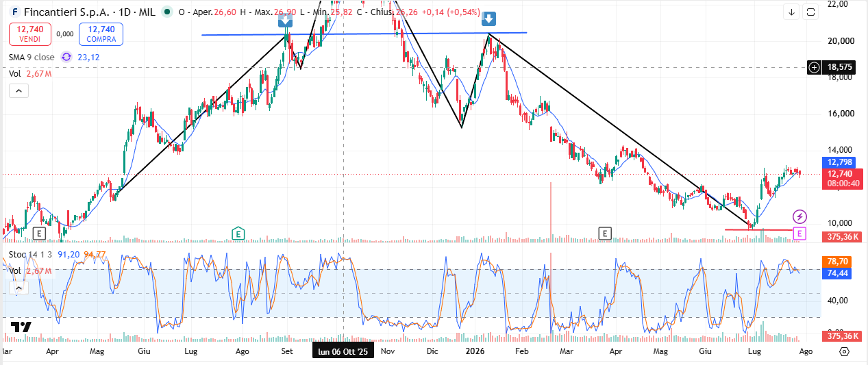Click the green market status dot
The height and width of the screenshot is (365, 868).
tap(166, 12)
